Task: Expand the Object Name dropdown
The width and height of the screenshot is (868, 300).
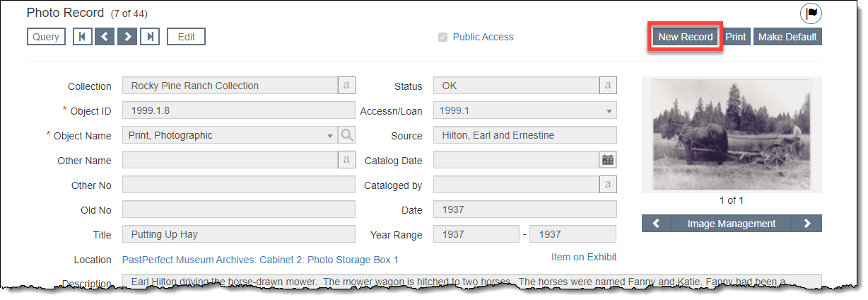Action: pos(330,136)
